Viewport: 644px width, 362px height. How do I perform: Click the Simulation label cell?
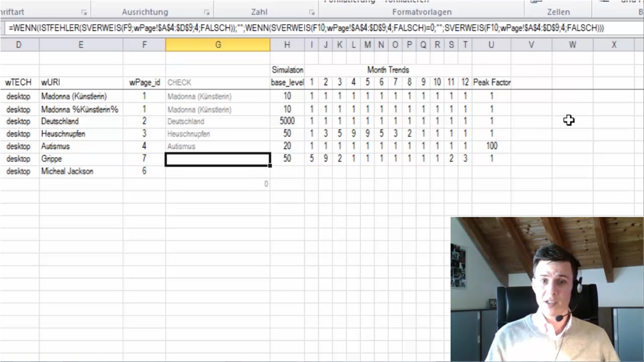tap(287, 70)
